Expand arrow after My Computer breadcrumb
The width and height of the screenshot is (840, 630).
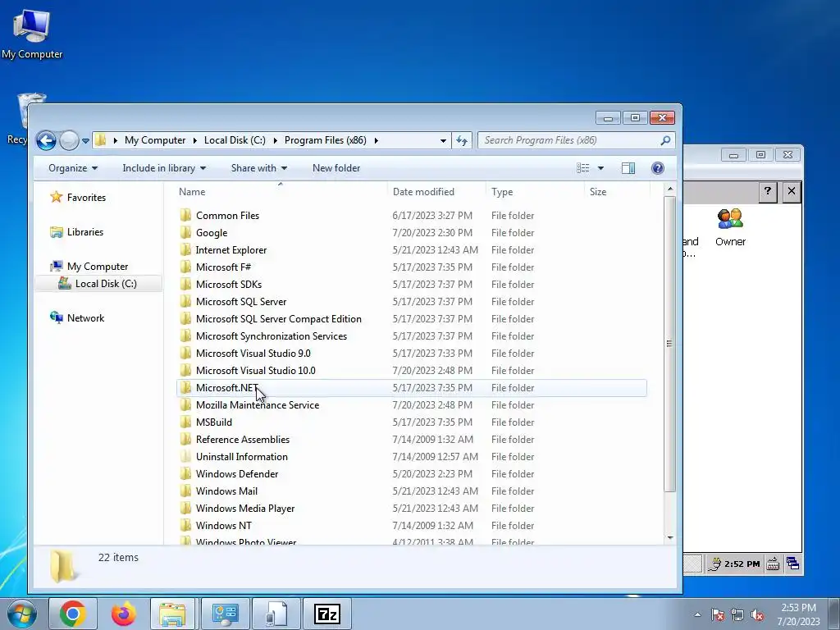point(195,140)
